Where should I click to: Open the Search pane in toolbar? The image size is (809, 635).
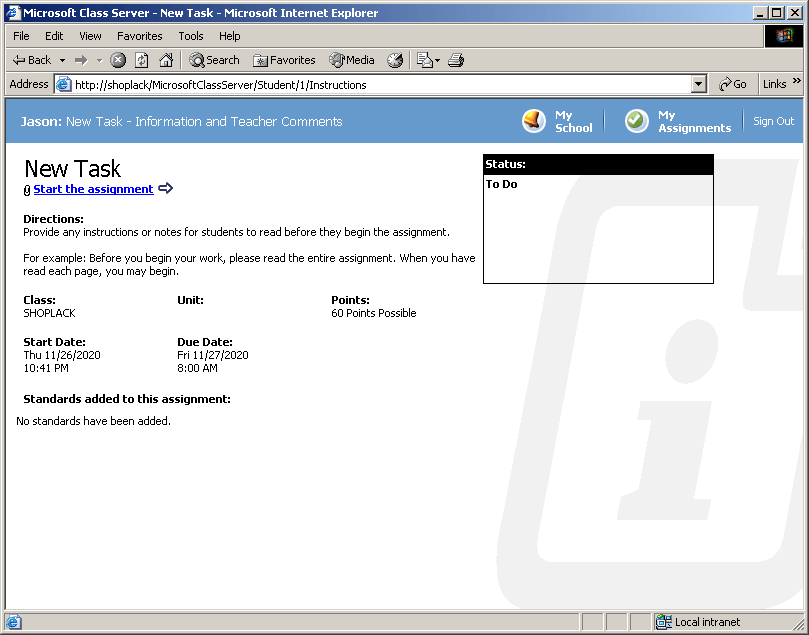[x=214, y=60]
